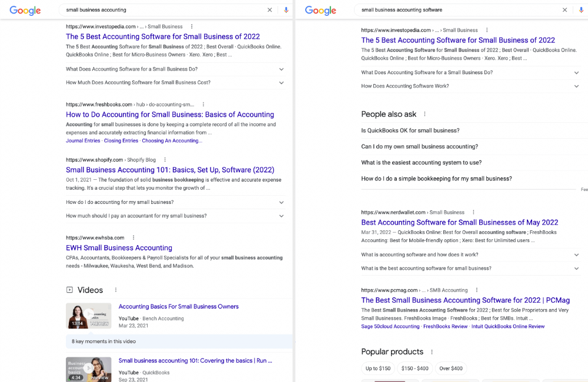The width and height of the screenshot is (588, 382).
Task: Expand 'How Much Does Accounting Software...Cost?'
Action: [175, 83]
